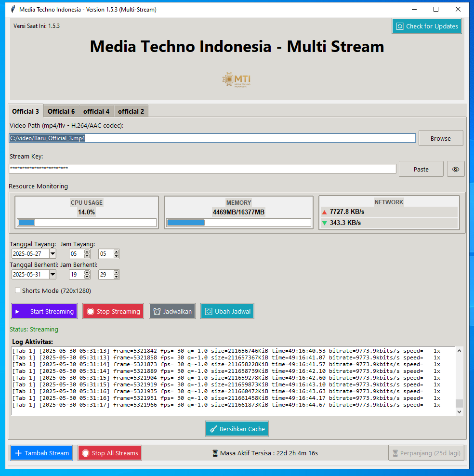Click the green download arrow icon
This screenshot has height=476, width=474.
click(x=324, y=223)
